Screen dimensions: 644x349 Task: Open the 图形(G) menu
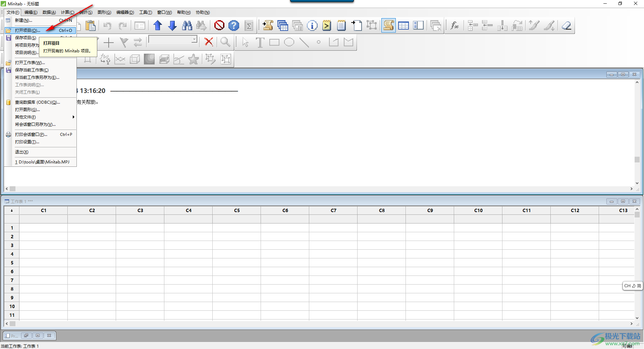pos(104,12)
